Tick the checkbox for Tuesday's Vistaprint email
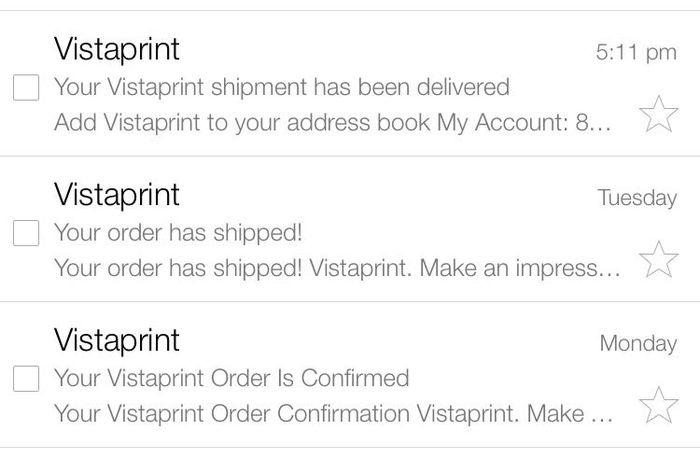Screen dimensions: 700x455 click(x=26, y=234)
